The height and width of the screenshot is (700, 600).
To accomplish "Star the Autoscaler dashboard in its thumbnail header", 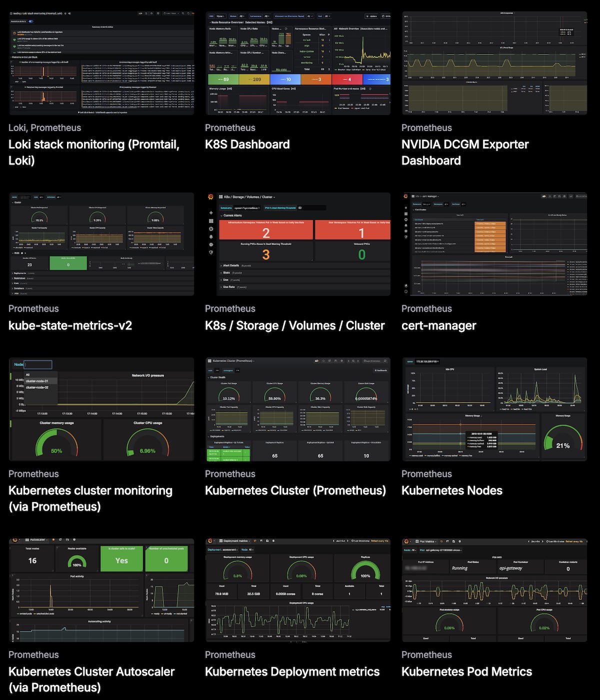I will pyautogui.click(x=53, y=540).
